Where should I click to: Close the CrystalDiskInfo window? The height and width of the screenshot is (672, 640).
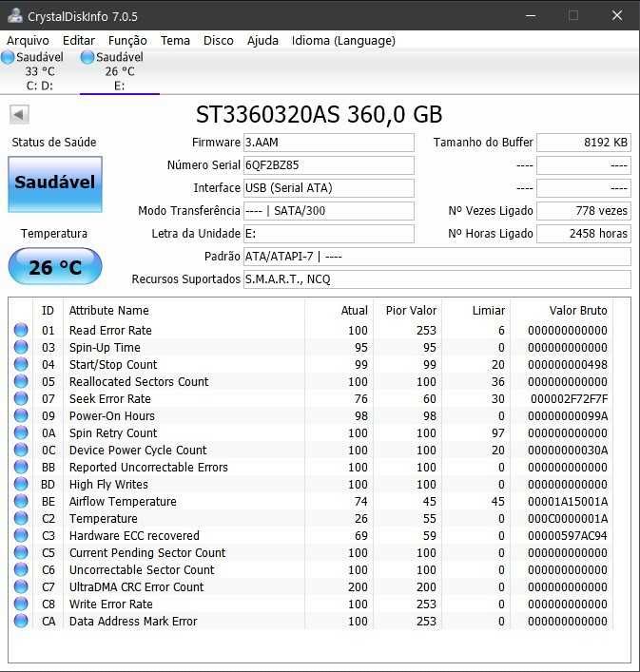(617, 16)
